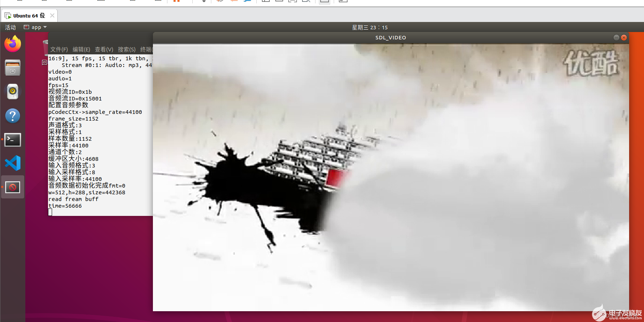Open the terminal 文件(F) menu
The width and height of the screenshot is (644, 322).
click(x=59, y=50)
